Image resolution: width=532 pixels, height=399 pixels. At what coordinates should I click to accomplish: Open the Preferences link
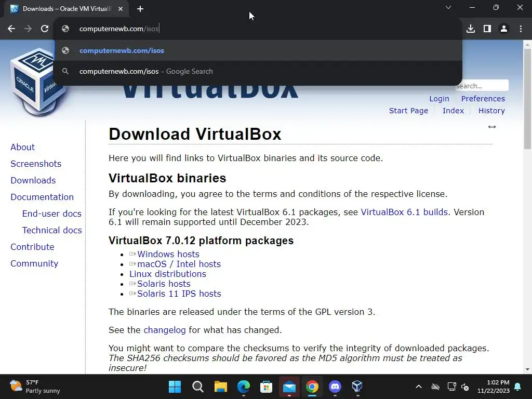(x=483, y=99)
